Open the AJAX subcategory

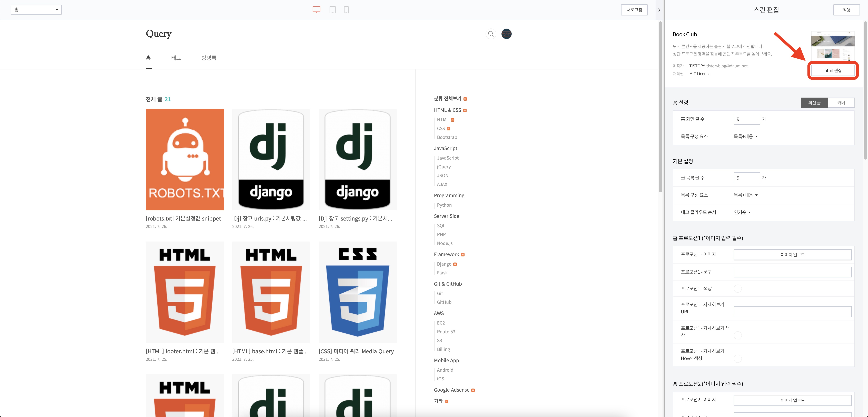[x=442, y=184]
